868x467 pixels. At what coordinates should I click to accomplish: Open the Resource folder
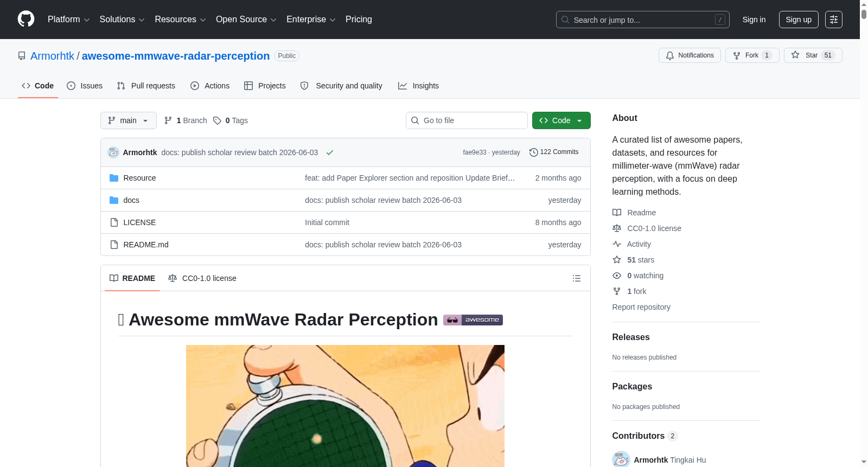point(139,178)
